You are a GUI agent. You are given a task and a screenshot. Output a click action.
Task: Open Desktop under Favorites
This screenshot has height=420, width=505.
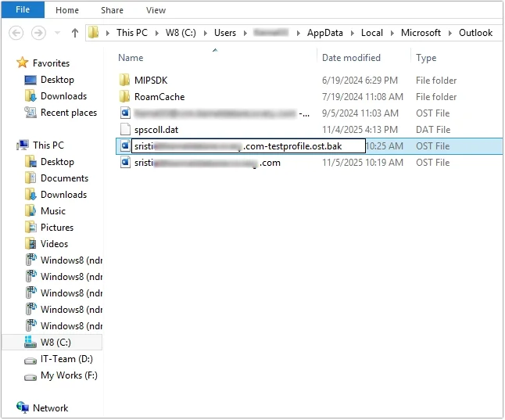point(57,80)
